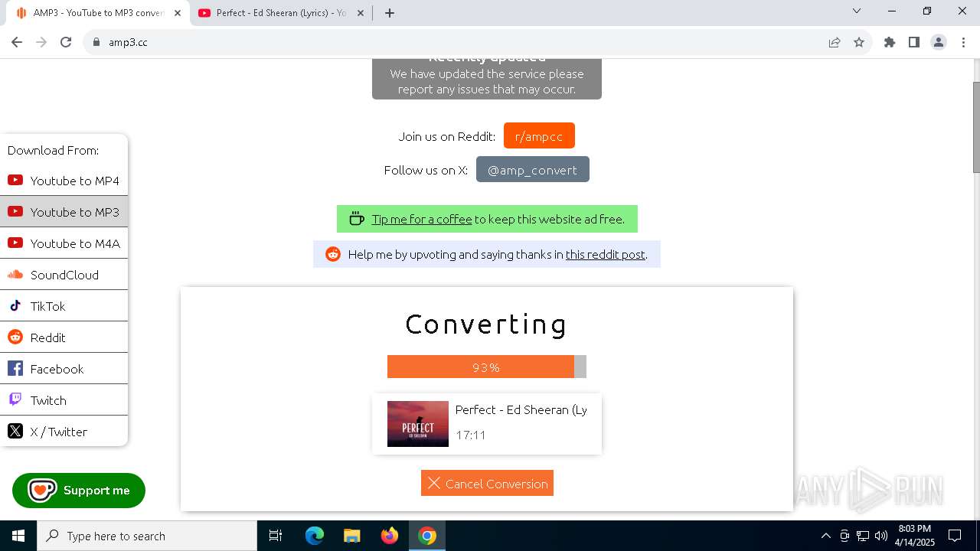Select Youtube to MP4 in sidebar
980x551 pixels.
[x=64, y=181]
